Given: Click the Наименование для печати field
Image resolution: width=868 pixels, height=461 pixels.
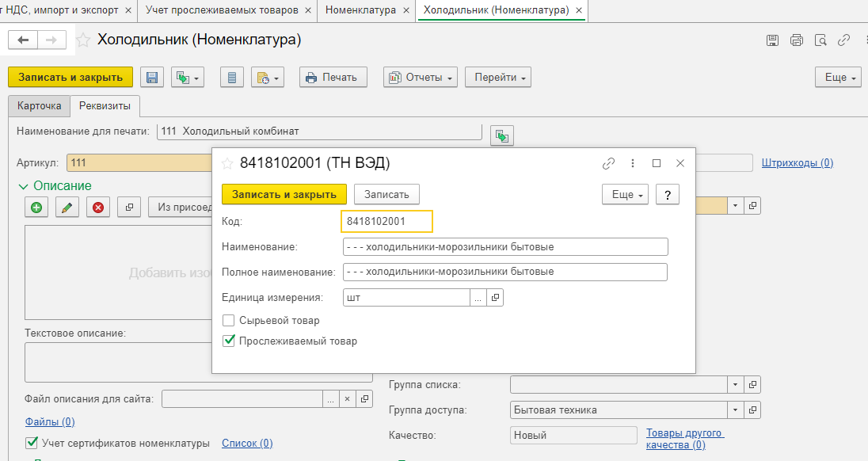Looking at the screenshot, I should pos(319,131).
